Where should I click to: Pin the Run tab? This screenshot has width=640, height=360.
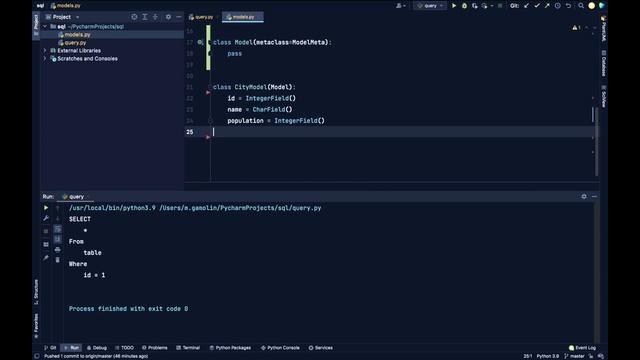46,258
